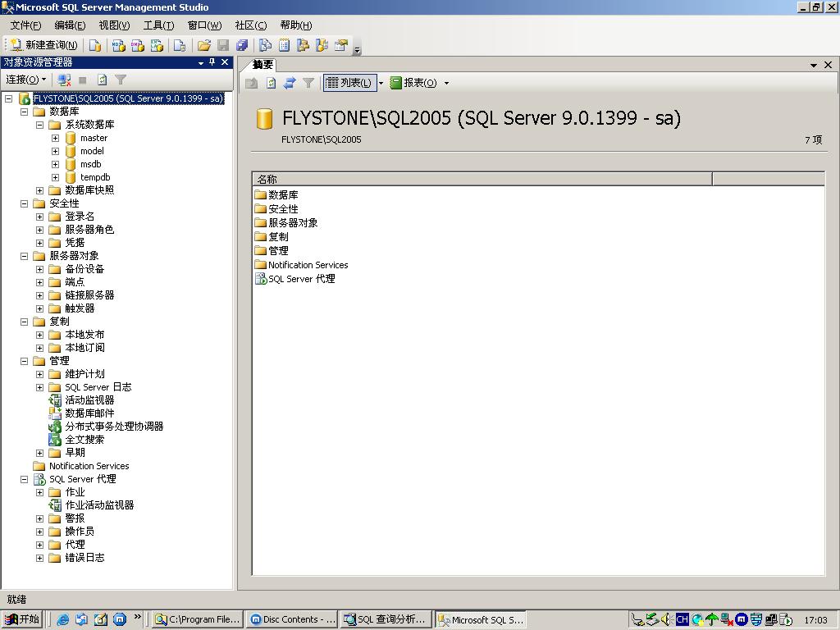Select 活动监视器 in the tree
The width and height of the screenshot is (840, 630).
89,400
